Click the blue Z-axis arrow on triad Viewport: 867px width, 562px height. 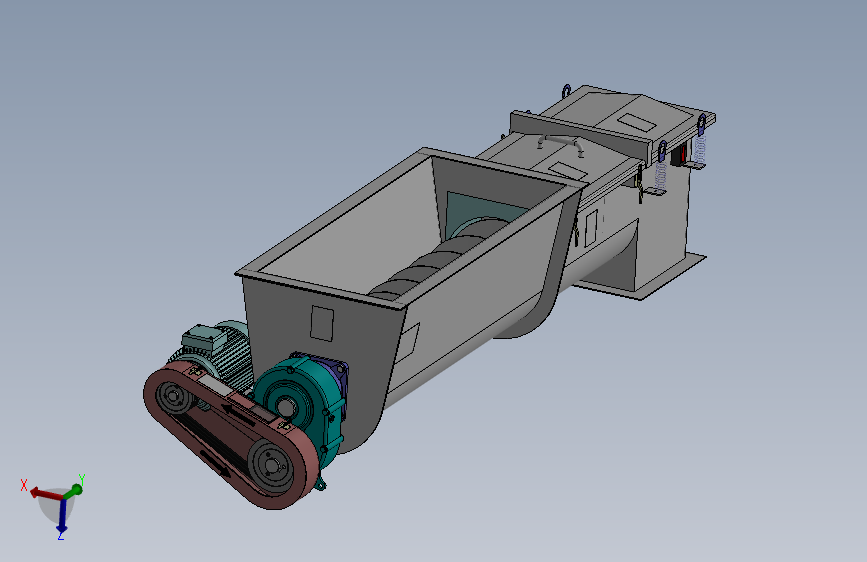click(62, 516)
